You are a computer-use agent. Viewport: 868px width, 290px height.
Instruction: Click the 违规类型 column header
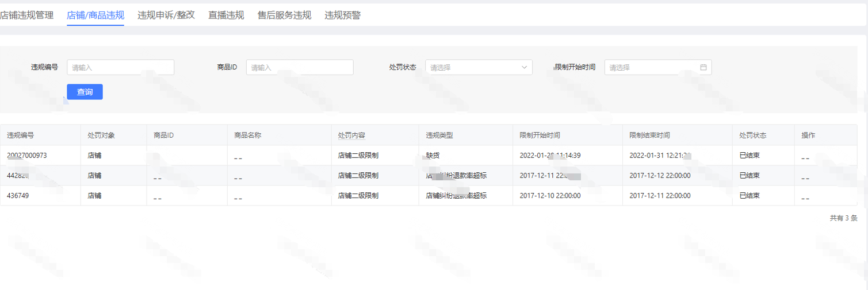tap(439, 136)
